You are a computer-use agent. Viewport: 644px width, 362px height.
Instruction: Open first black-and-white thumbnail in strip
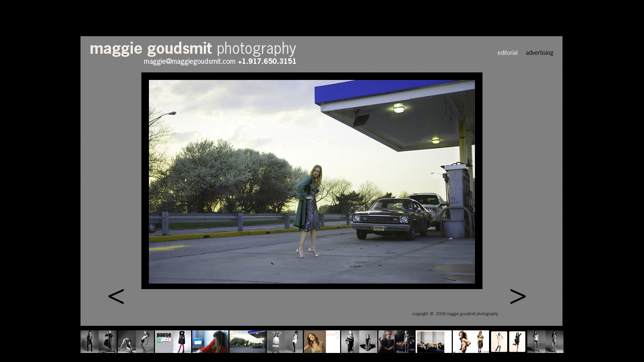point(99,342)
